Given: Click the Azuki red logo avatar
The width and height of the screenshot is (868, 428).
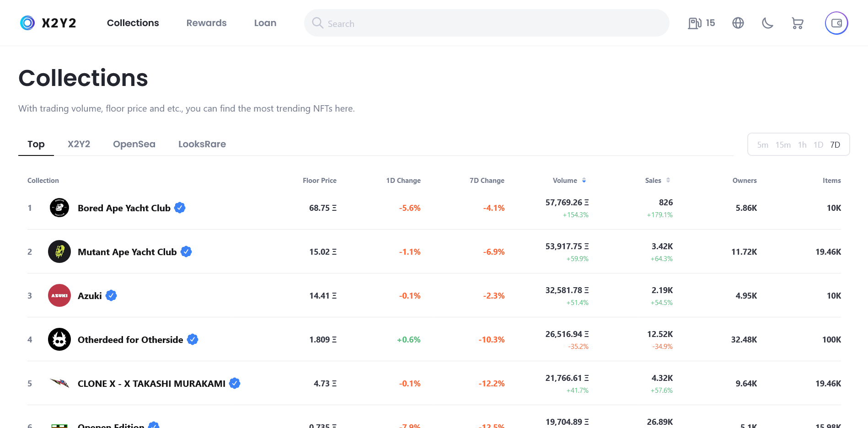Looking at the screenshot, I should pos(59,295).
